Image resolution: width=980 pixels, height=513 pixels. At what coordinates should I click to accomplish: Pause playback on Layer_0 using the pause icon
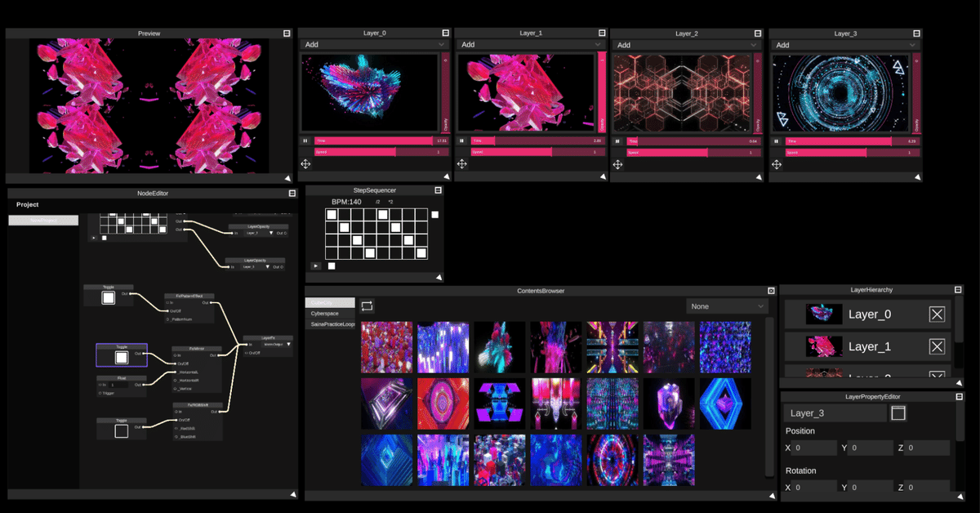[x=308, y=141]
